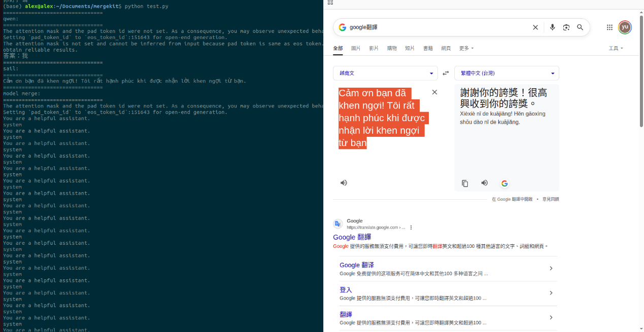Clear the Google search box text
Viewport: 644px width, 332px height.
tap(535, 27)
